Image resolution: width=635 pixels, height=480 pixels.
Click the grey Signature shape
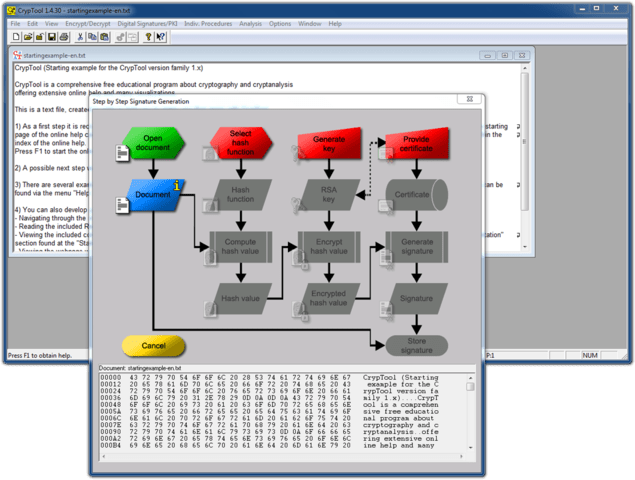pyautogui.click(x=417, y=299)
